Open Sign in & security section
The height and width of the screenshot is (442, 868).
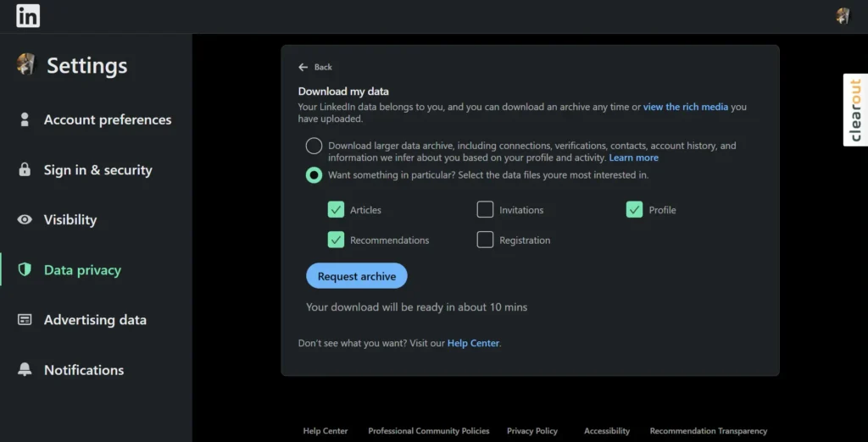[98, 170]
